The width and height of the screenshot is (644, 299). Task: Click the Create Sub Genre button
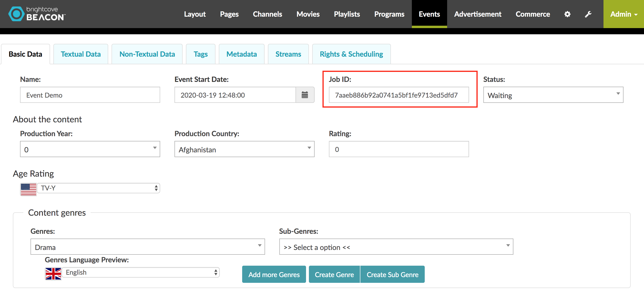pyautogui.click(x=392, y=274)
